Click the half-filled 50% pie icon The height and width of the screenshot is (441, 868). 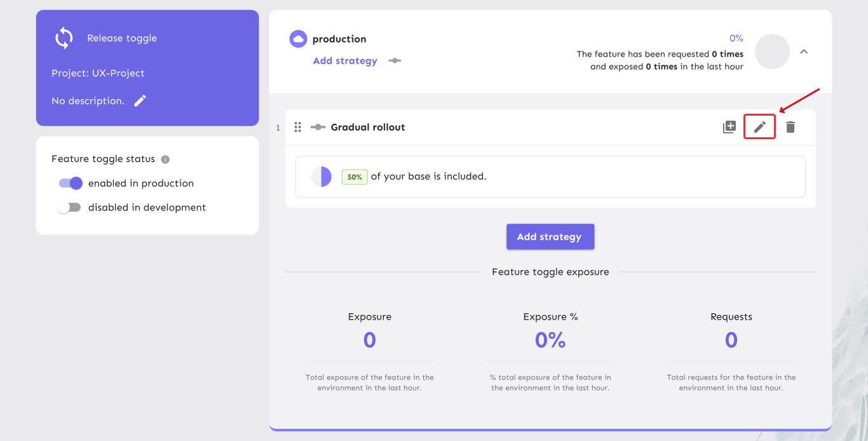[x=322, y=177]
